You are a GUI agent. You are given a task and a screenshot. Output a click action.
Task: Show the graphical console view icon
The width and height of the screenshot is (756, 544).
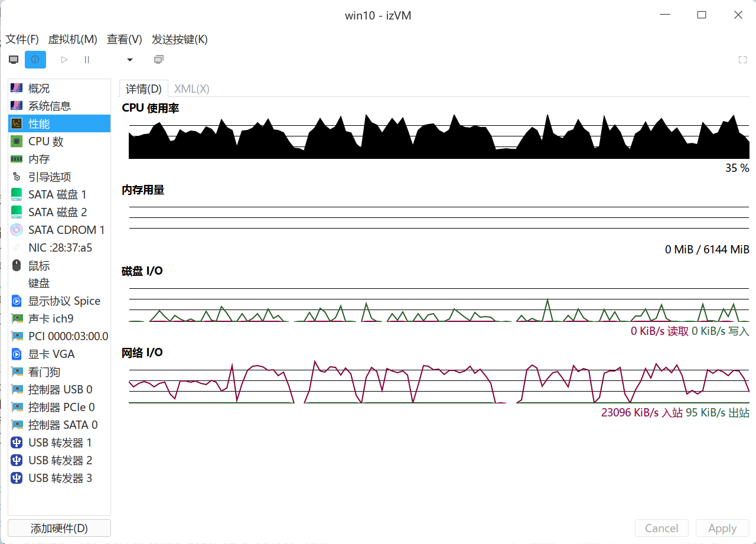[14, 60]
